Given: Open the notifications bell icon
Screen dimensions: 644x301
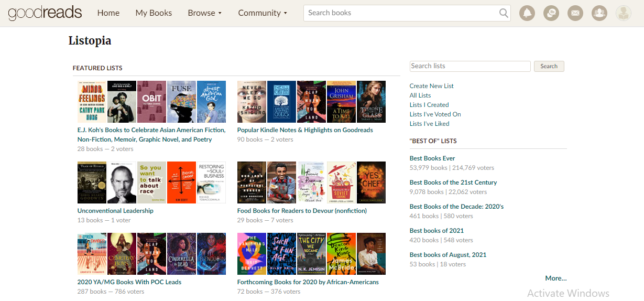Looking at the screenshot, I should click(527, 13).
